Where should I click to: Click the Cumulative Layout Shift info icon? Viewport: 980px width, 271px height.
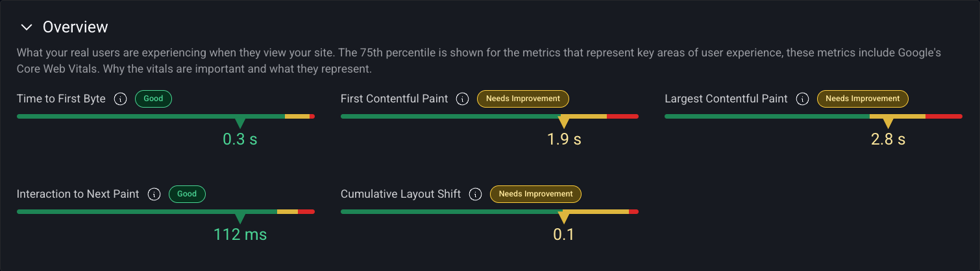[475, 194]
